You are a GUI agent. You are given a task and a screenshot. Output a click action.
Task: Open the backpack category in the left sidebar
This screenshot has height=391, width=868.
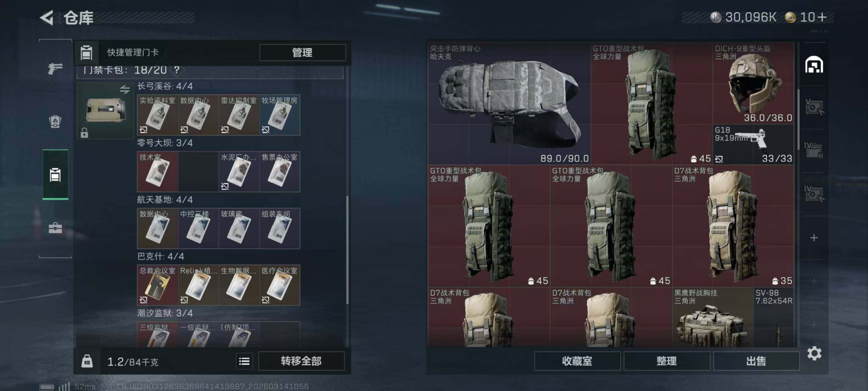point(55,122)
